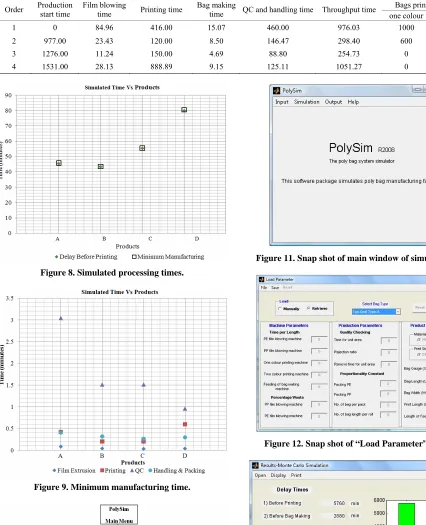Click the Two colour printing machine field
Viewport: 426px width, 525px height.
319,375
